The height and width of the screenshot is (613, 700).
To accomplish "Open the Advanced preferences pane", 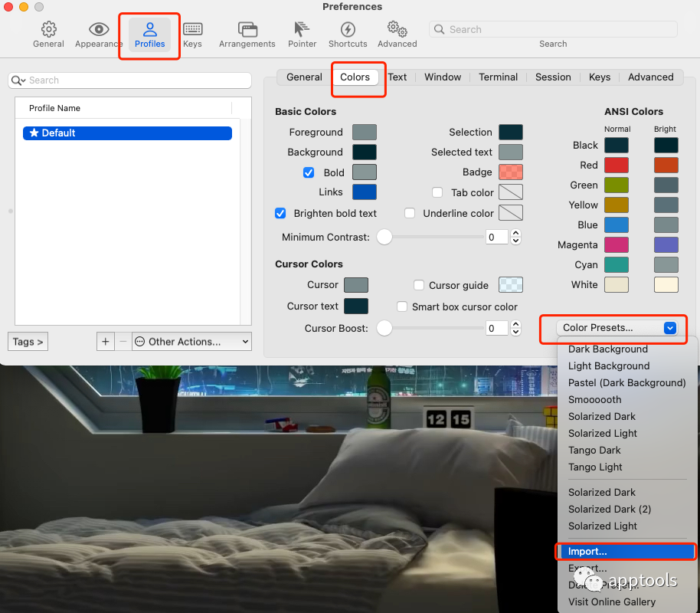I will 397,35.
